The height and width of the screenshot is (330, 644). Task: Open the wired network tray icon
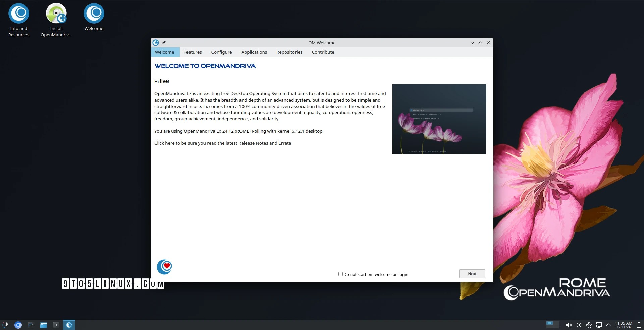pos(599,325)
